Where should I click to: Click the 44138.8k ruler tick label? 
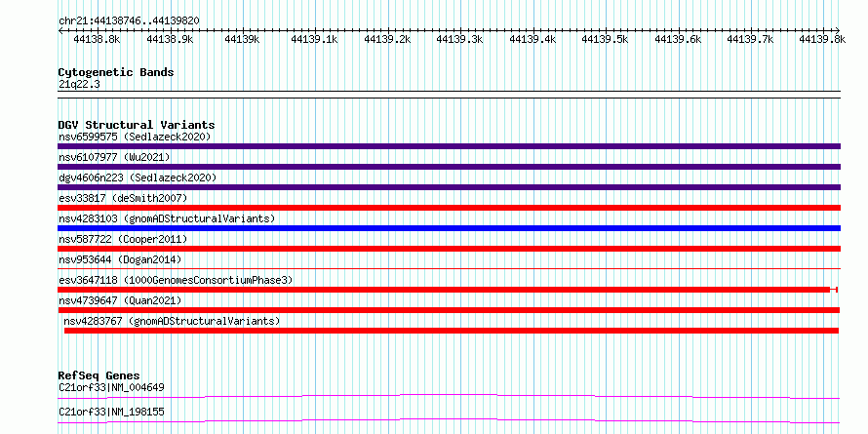(97, 39)
